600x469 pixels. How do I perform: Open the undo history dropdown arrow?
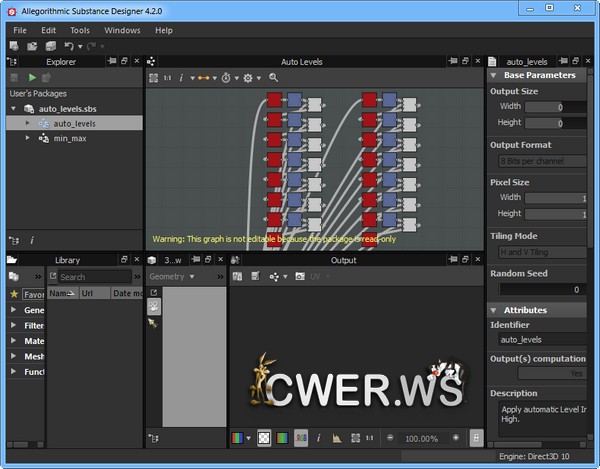pos(80,47)
